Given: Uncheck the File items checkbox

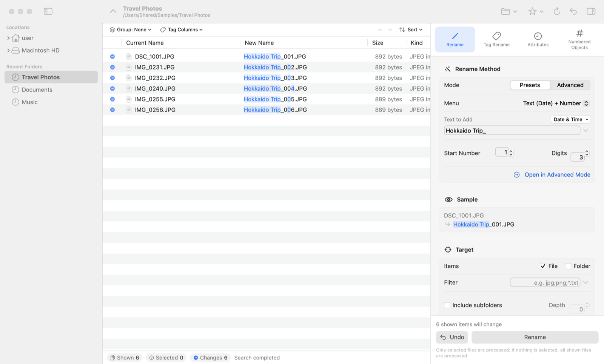Looking at the screenshot, I should [x=543, y=266].
